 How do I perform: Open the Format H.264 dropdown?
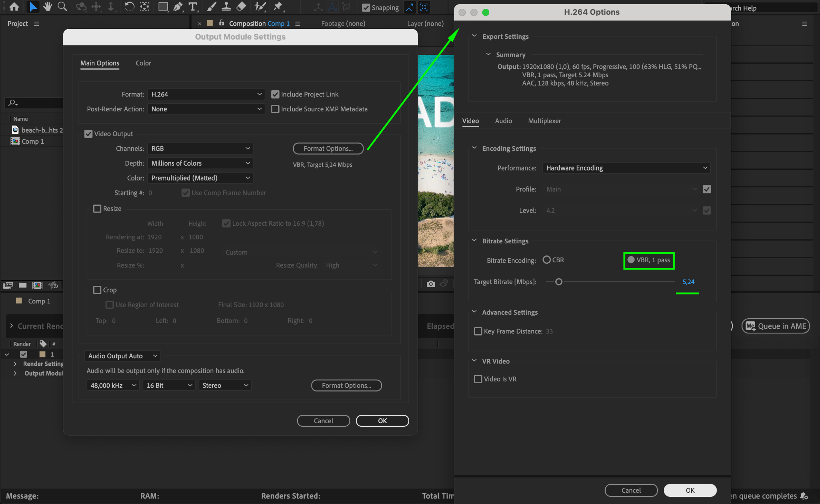pyautogui.click(x=206, y=94)
